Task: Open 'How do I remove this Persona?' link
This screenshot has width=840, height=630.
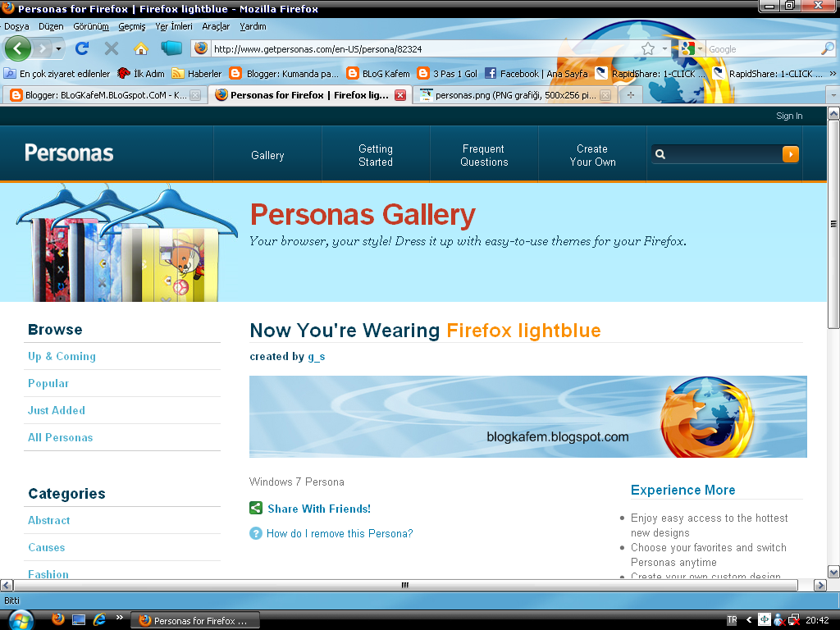Action: [x=340, y=533]
